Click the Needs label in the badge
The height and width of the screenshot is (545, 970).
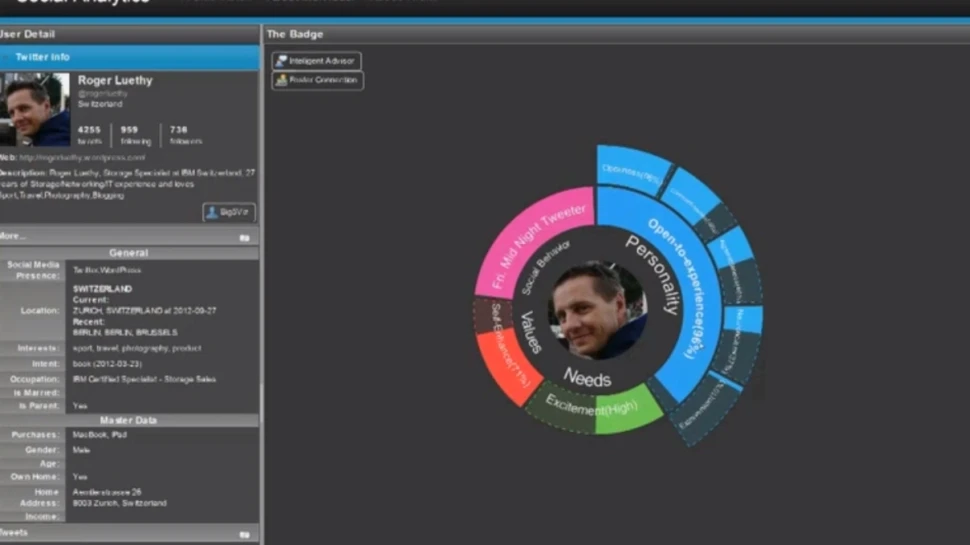[587, 376]
